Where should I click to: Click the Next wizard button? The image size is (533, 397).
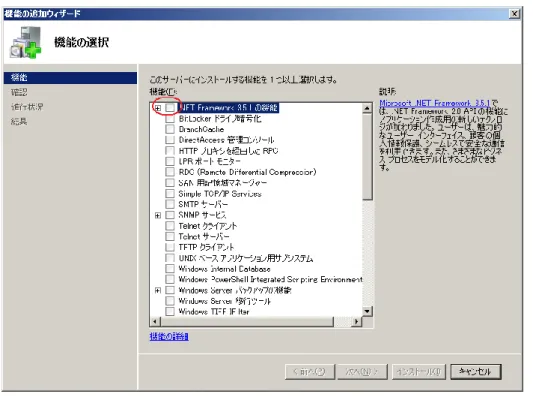[362, 372]
